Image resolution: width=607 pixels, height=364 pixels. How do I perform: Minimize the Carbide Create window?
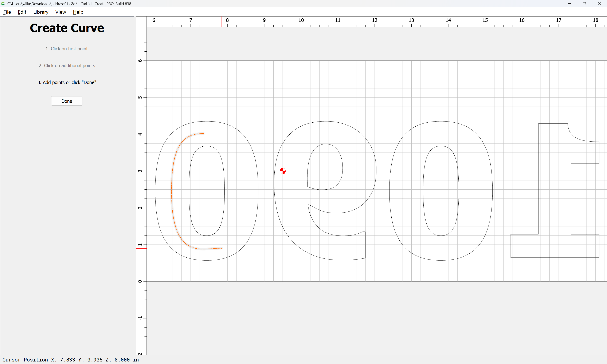click(x=570, y=4)
